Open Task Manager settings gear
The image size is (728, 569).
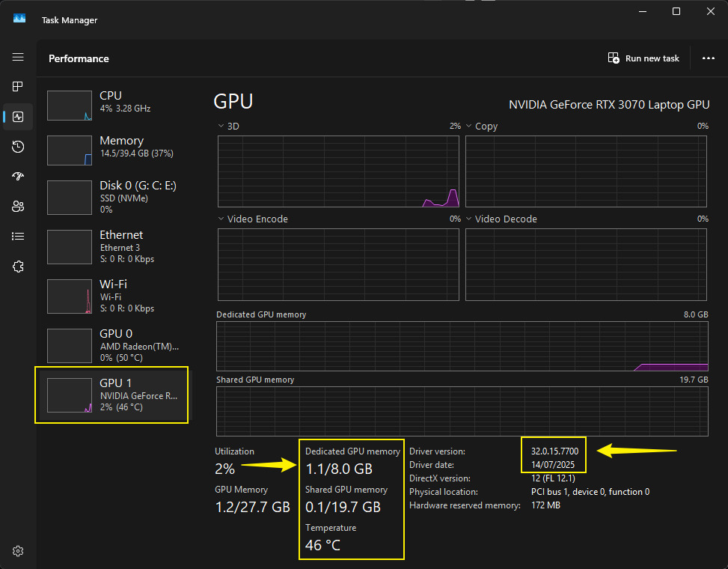tap(18, 551)
